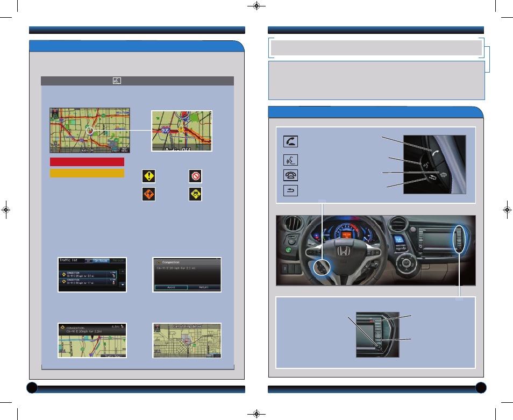513x420 pixels.
Task: Click the Honda logo on the steering wheel
Action: (x=344, y=251)
